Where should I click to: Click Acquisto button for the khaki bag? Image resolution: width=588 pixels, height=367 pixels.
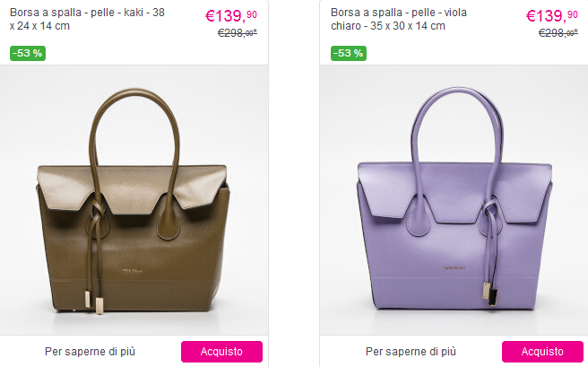coord(221,352)
